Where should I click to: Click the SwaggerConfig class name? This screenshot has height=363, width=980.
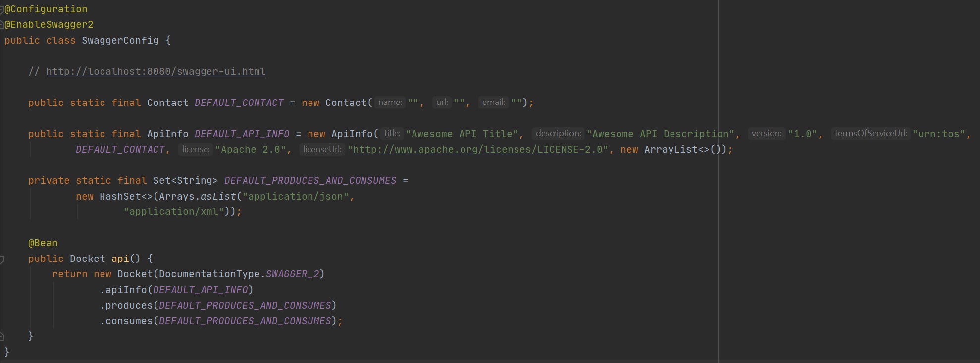click(x=120, y=40)
